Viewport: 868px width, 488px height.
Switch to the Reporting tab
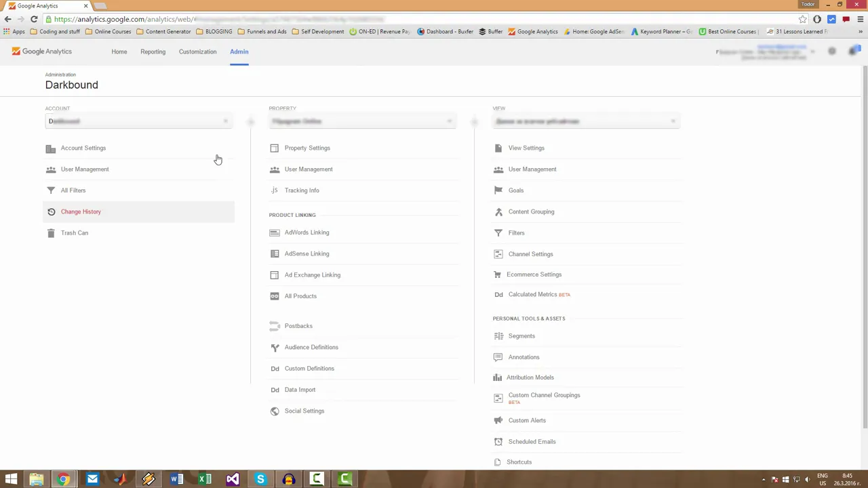tap(153, 52)
